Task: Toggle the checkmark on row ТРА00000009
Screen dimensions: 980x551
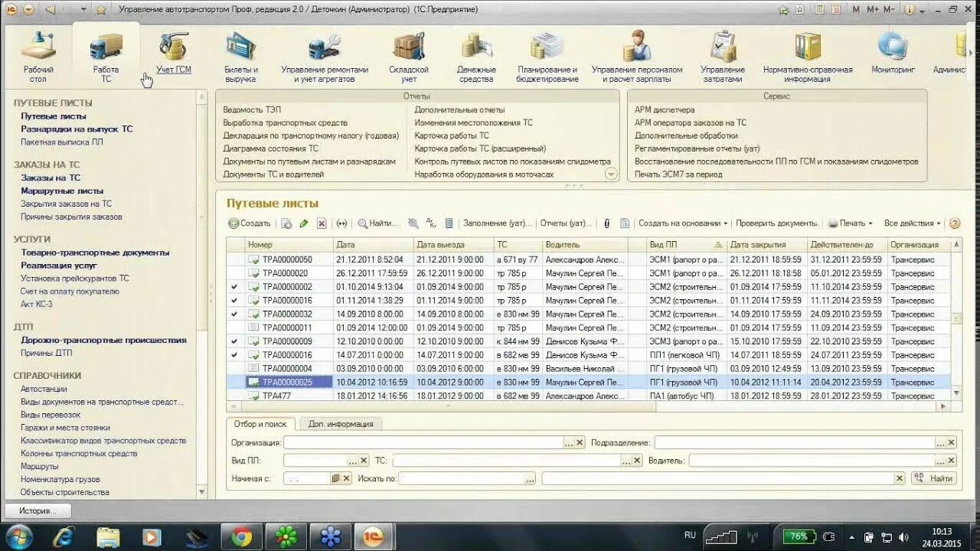Action: pyautogui.click(x=234, y=341)
